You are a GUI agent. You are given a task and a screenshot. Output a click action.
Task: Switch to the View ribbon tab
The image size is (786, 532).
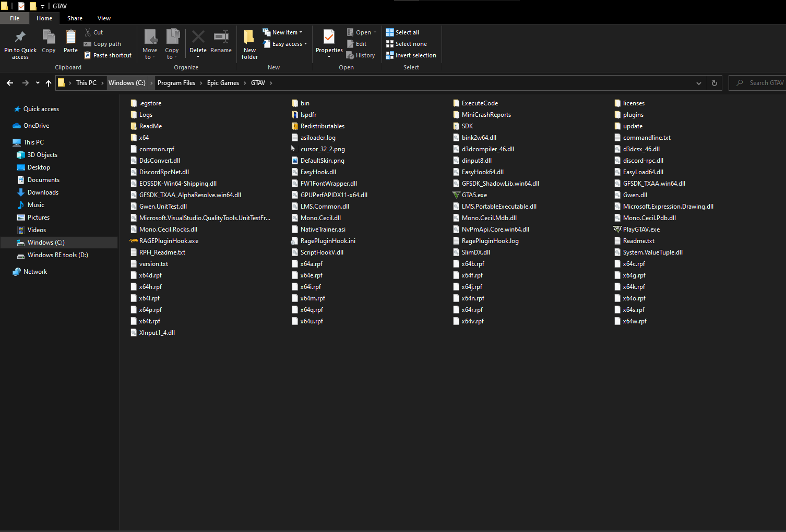[104, 18]
